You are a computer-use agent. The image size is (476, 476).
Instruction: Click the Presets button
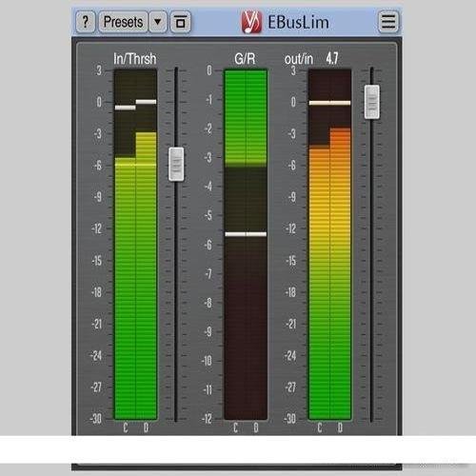click(123, 22)
